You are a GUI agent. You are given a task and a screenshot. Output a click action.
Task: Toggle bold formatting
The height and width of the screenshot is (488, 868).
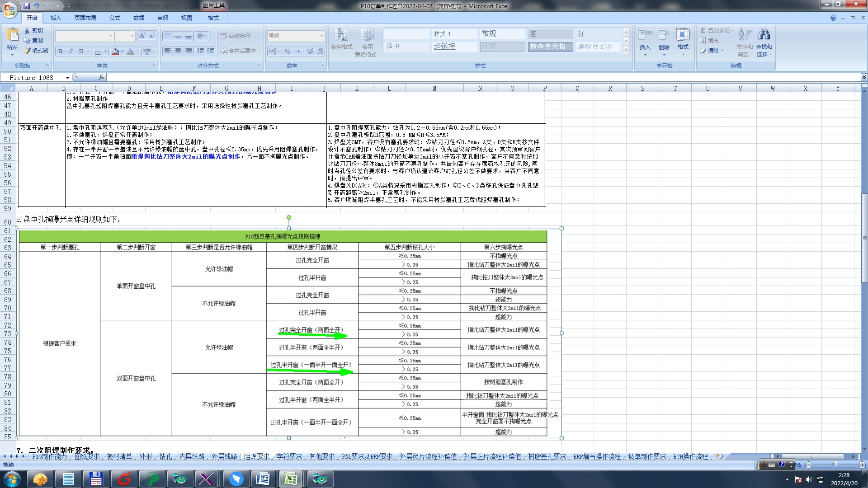coord(60,52)
